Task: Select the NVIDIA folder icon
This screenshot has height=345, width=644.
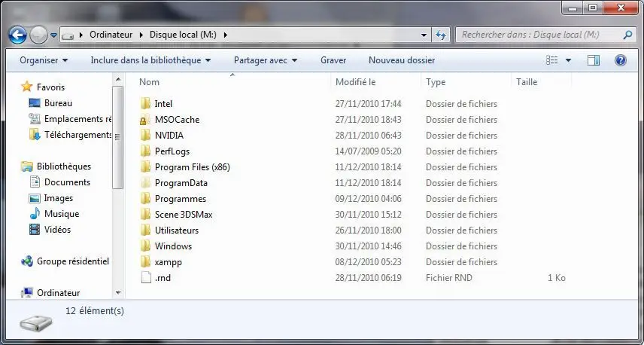Action: (x=145, y=136)
